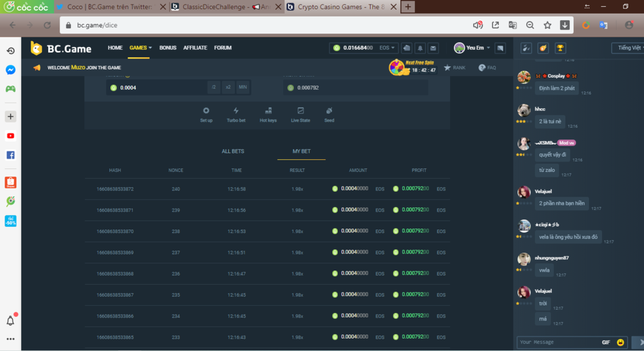Click the x2 double amount button
The width and height of the screenshot is (644, 351).
(228, 88)
